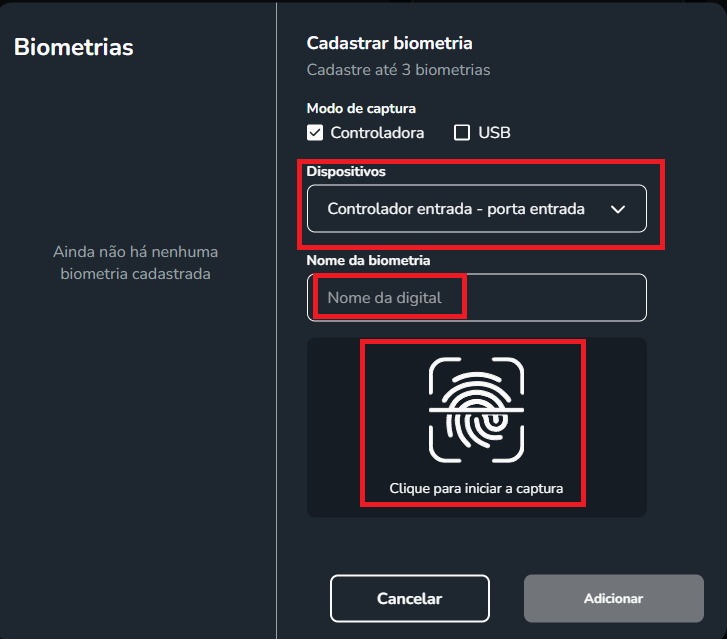
Task: Cancel the biometric registration
Action: [x=410, y=598]
